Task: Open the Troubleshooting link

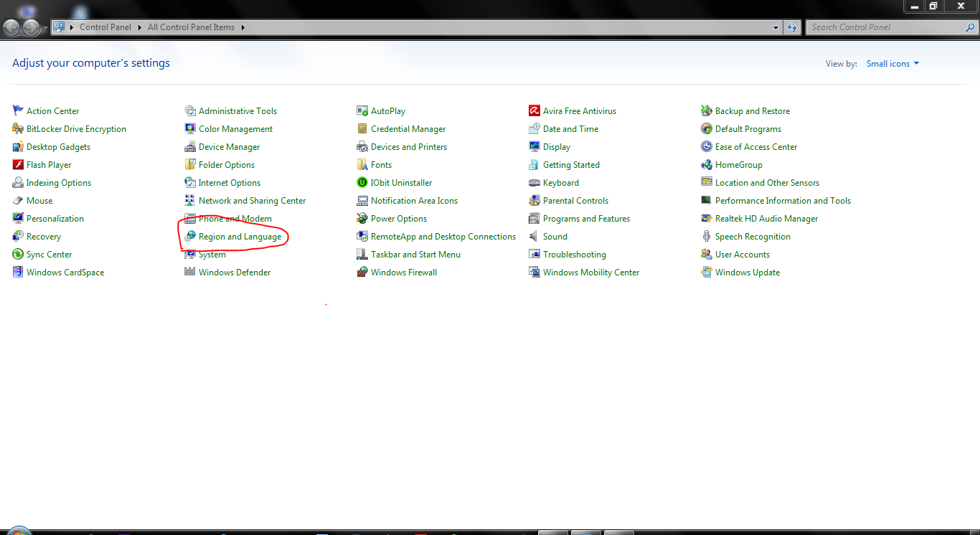Action: point(575,254)
